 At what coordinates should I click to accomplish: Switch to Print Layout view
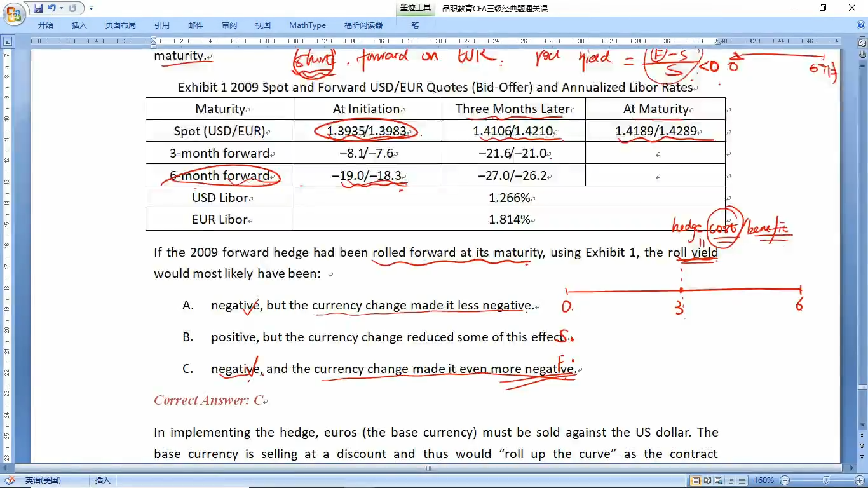click(x=696, y=480)
